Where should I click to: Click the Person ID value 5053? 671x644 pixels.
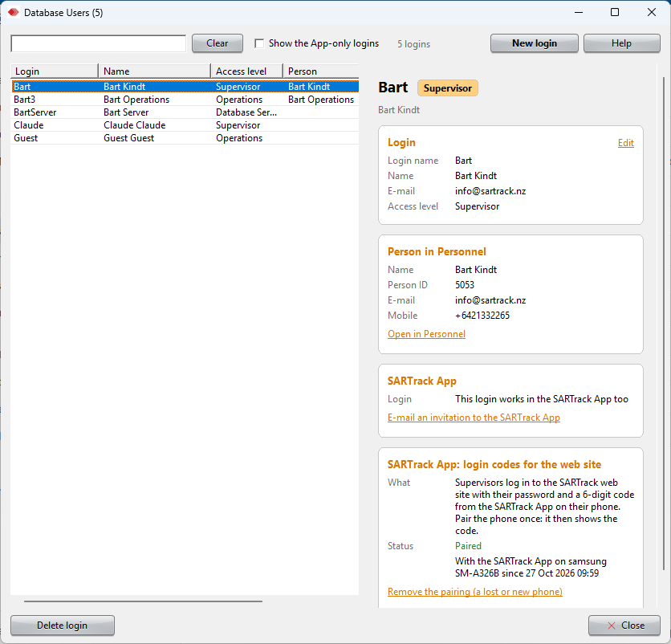pyautogui.click(x=465, y=285)
